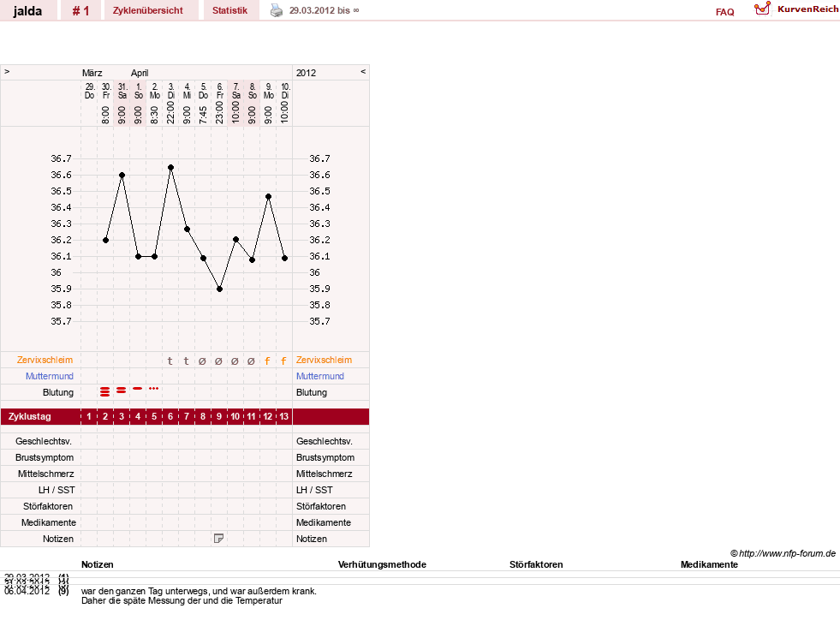Click cervical mucus 'ø' on cycle day 8

pos(202,361)
